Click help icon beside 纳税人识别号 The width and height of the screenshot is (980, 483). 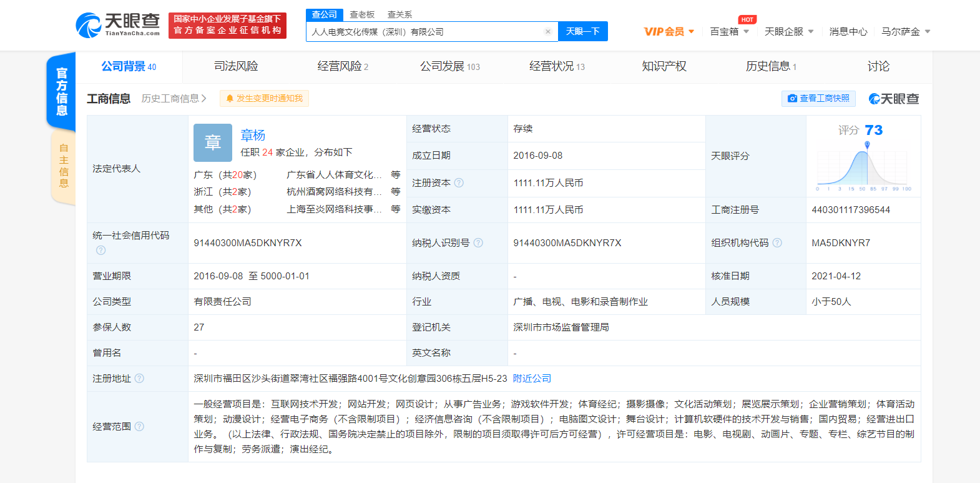click(478, 243)
